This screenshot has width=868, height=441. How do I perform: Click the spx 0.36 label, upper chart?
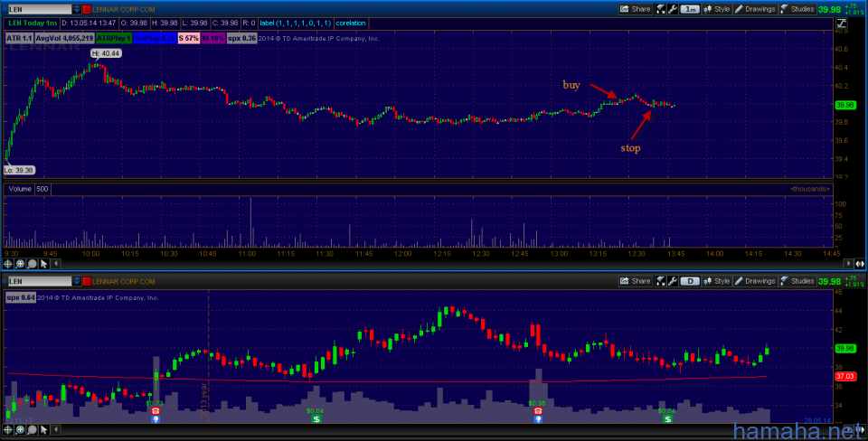(241, 38)
